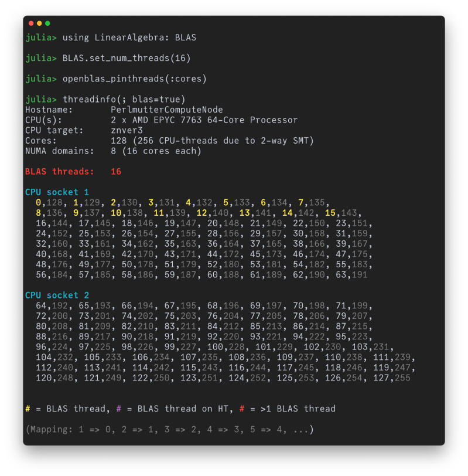
Task: Click core pair '83,211'
Action: point(180,327)
